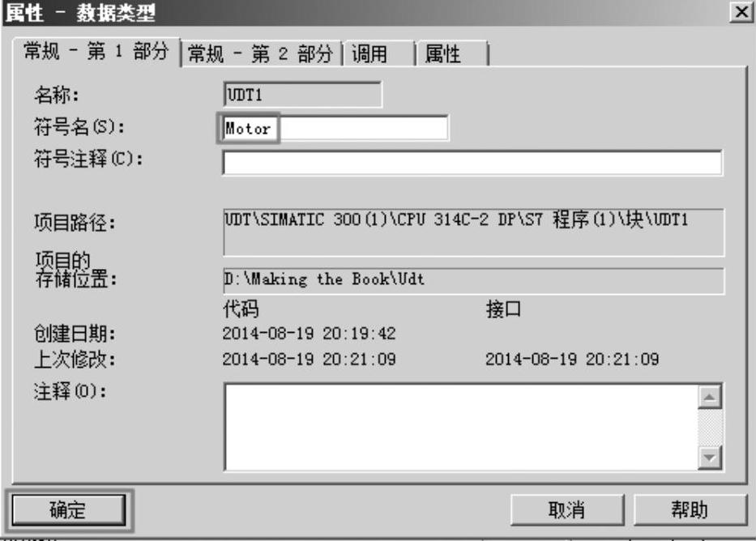Switch to 常规 - 第 1 部分 tab
Image resolution: width=756 pixels, height=541 pixels.
click(96, 51)
